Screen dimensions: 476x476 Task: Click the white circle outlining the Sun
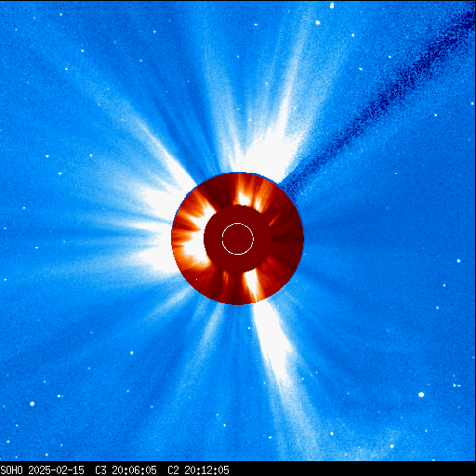point(238,239)
